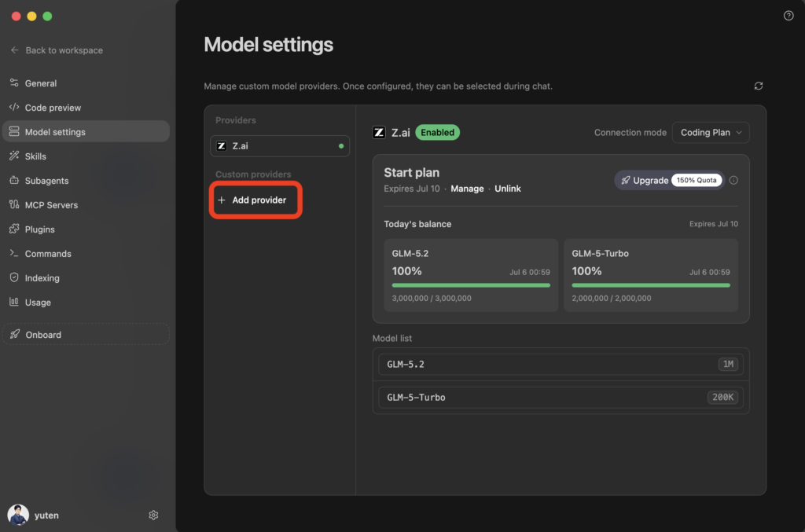Image resolution: width=805 pixels, height=532 pixels.
Task: Open General settings section
Action: pyautogui.click(x=86, y=83)
